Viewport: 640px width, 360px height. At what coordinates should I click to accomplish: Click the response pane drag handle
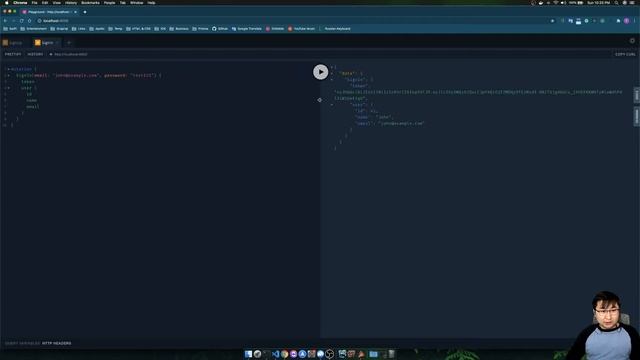[x=320, y=100]
